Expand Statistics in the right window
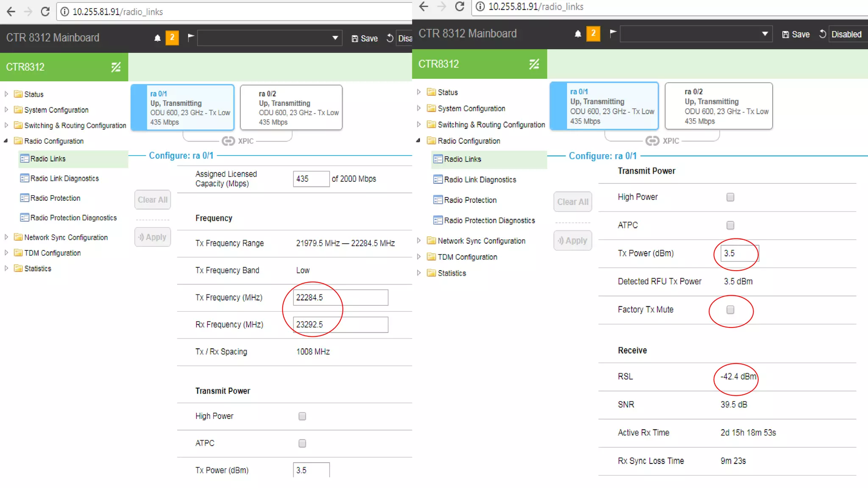868x488 pixels. coord(419,273)
